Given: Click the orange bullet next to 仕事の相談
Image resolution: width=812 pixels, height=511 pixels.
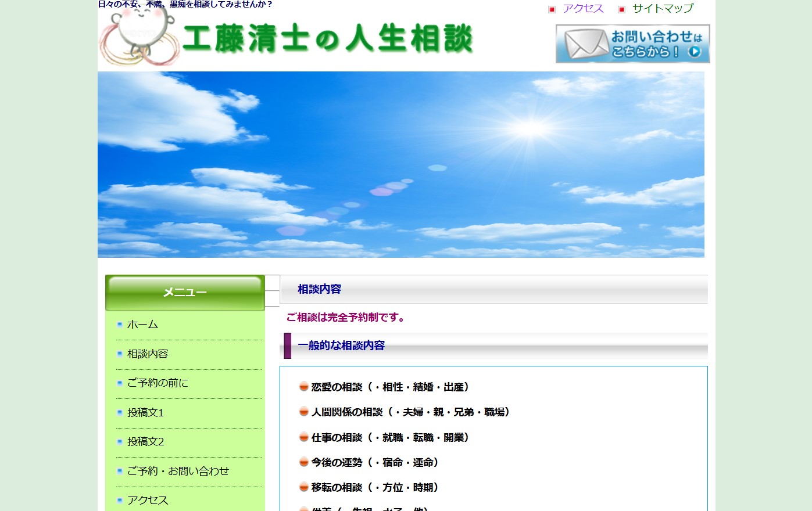Looking at the screenshot, I should (x=303, y=437).
